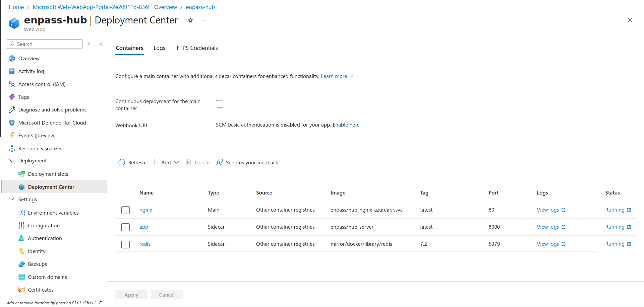
Task: Click the Backups cloud icon
Action: [22, 264]
